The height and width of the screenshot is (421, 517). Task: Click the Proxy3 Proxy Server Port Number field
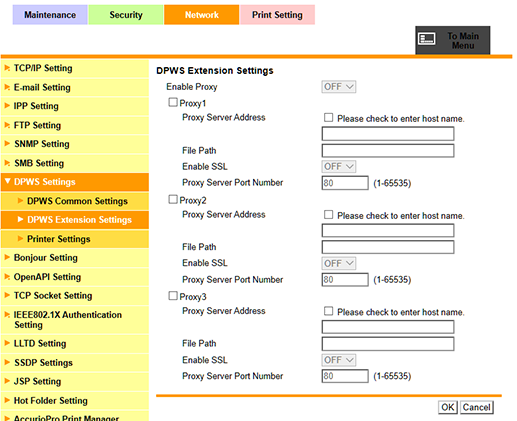tap(345, 376)
